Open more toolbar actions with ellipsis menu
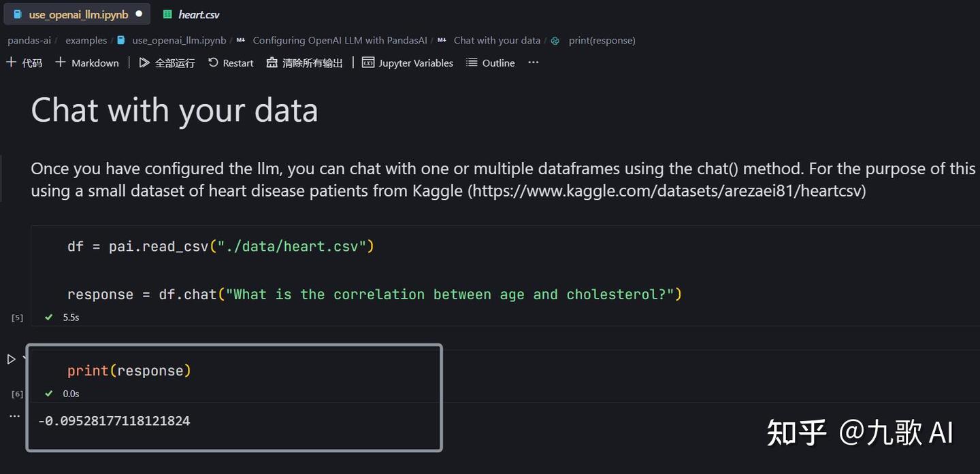 coord(533,62)
